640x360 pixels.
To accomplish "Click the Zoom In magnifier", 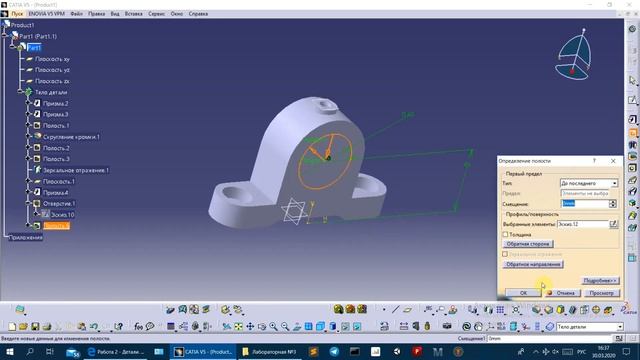I will click(x=273, y=326).
